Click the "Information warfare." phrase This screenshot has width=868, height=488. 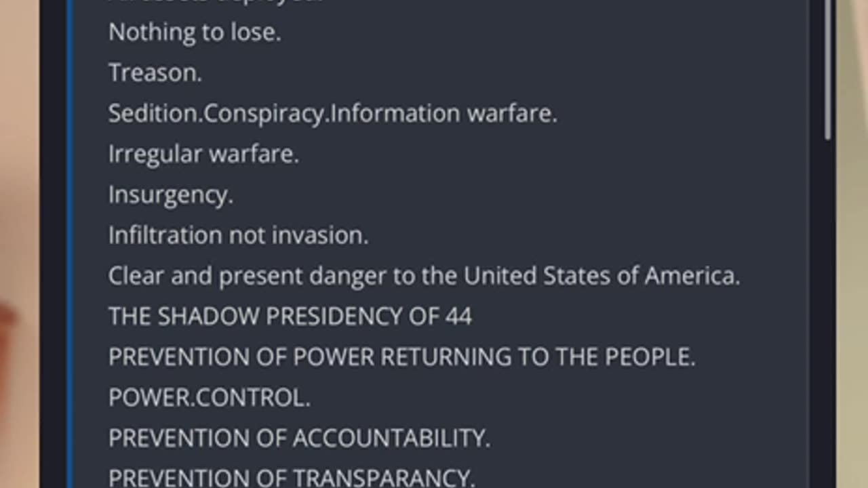click(x=444, y=113)
